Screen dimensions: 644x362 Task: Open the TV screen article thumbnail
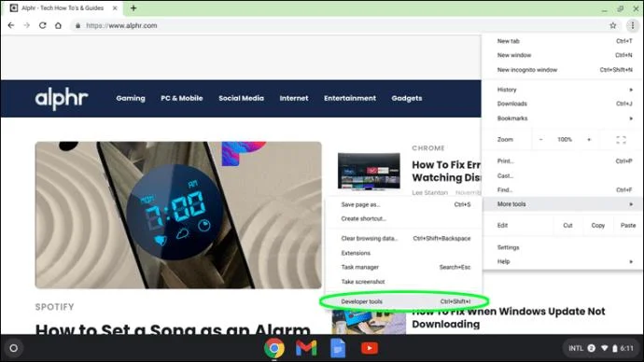point(369,171)
